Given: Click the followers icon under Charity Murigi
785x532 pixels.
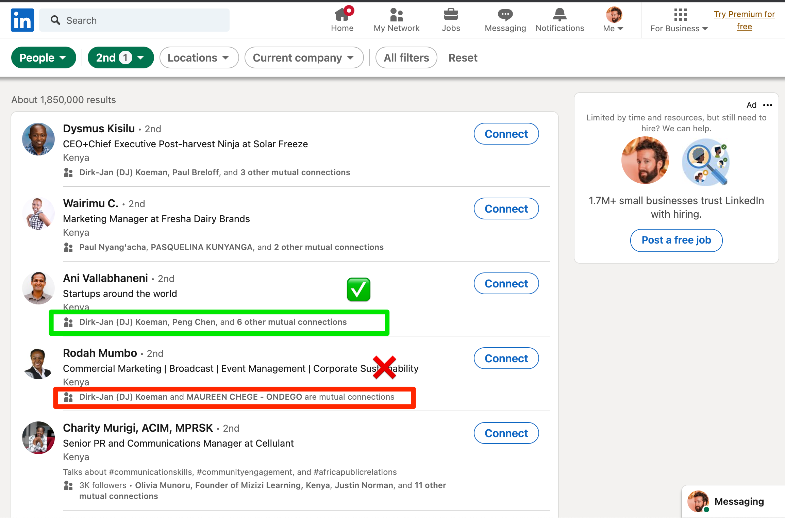Looking at the screenshot, I should pos(68,485).
